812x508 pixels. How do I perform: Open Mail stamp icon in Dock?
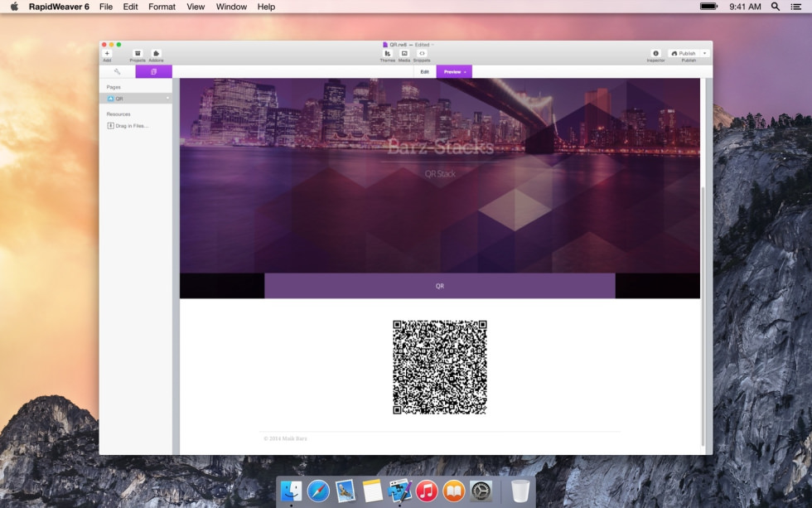346,491
